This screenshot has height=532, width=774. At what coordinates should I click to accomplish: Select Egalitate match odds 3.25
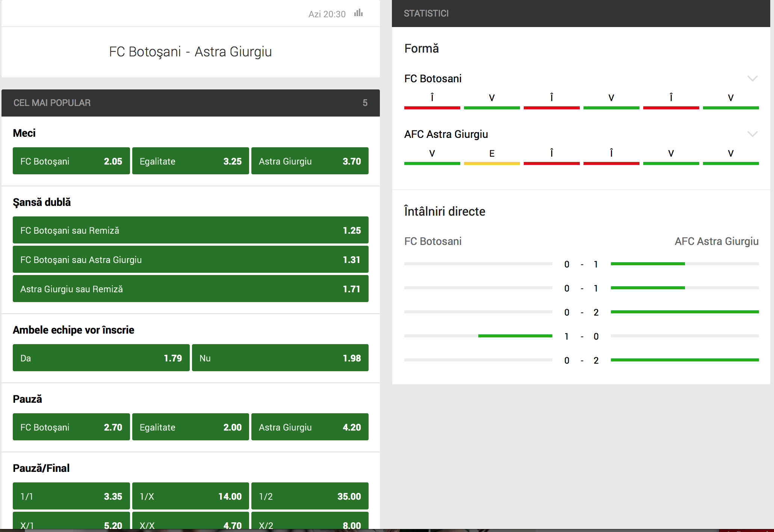pos(190,161)
